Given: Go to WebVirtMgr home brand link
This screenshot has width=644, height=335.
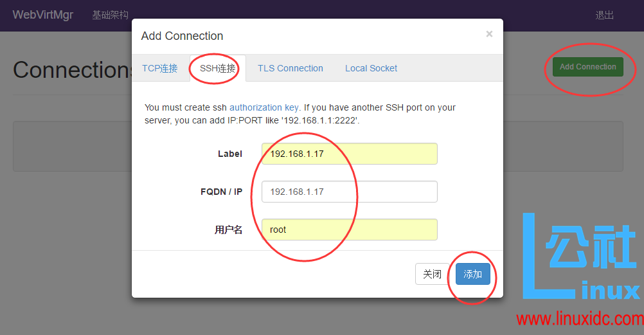Looking at the screenshot, I should point(43,15).
